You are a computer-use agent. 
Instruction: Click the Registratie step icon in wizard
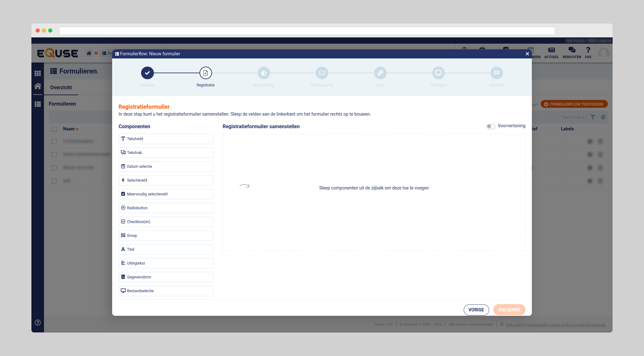tap(205, 73)
